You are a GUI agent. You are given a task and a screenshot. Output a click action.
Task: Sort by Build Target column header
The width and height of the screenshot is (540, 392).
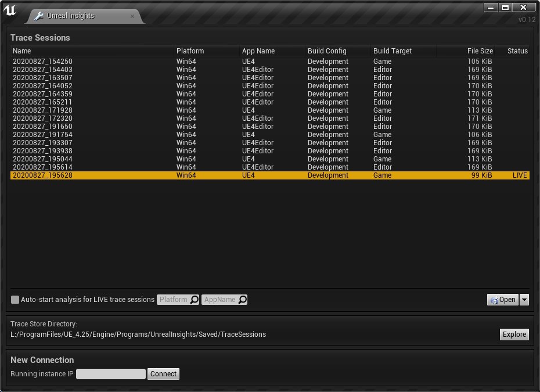(404, 51)
